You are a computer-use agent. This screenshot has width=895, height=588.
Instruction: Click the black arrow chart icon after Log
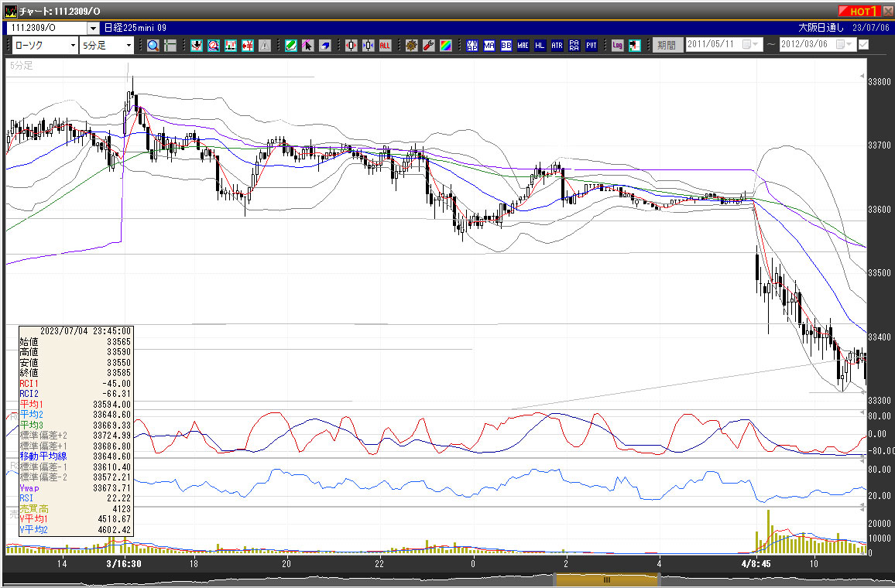pyautogui.click(x=635, y=46)
